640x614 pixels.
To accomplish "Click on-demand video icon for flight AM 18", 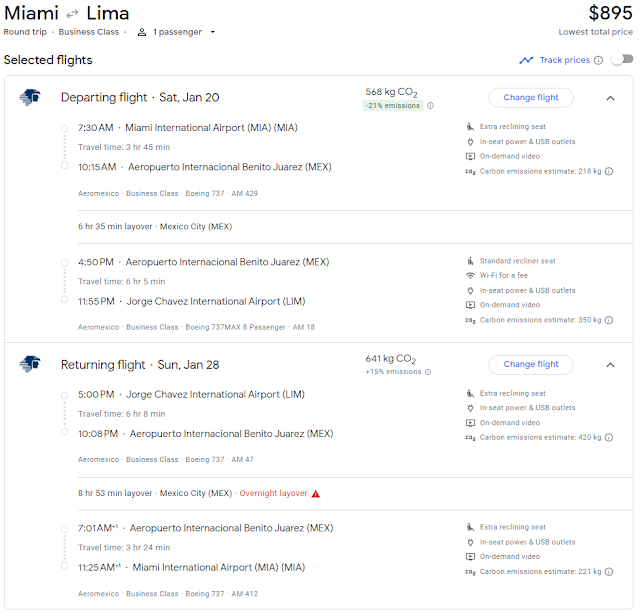I will [470, 305].
